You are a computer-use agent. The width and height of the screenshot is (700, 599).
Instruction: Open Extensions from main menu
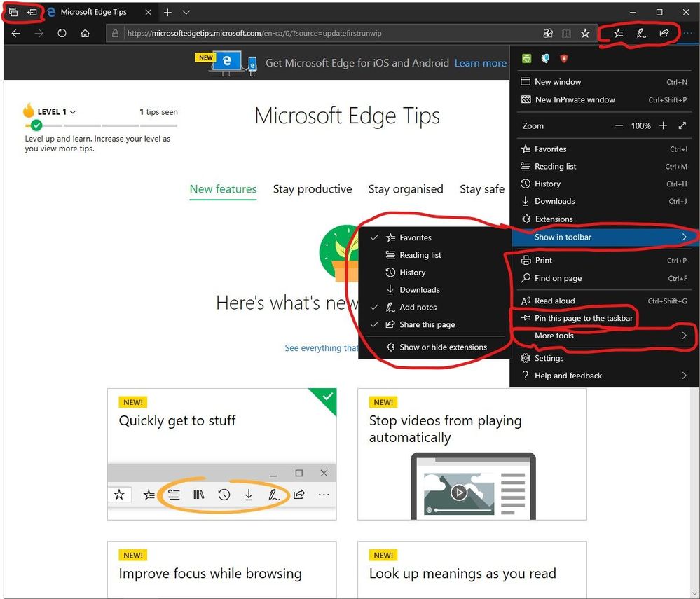tap(605, 219)
